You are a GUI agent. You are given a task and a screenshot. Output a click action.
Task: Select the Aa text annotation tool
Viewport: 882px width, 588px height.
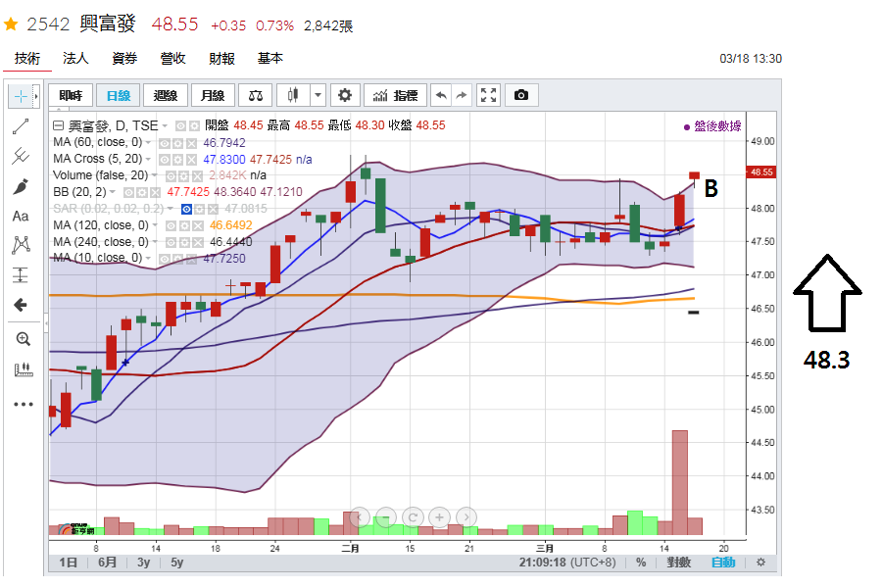[x=21, y=216]
